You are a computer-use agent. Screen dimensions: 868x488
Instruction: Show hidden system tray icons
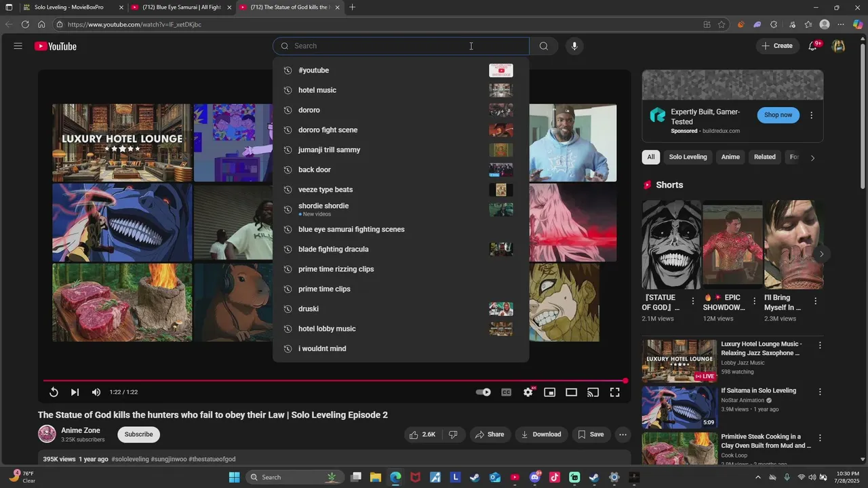[757, 477]
